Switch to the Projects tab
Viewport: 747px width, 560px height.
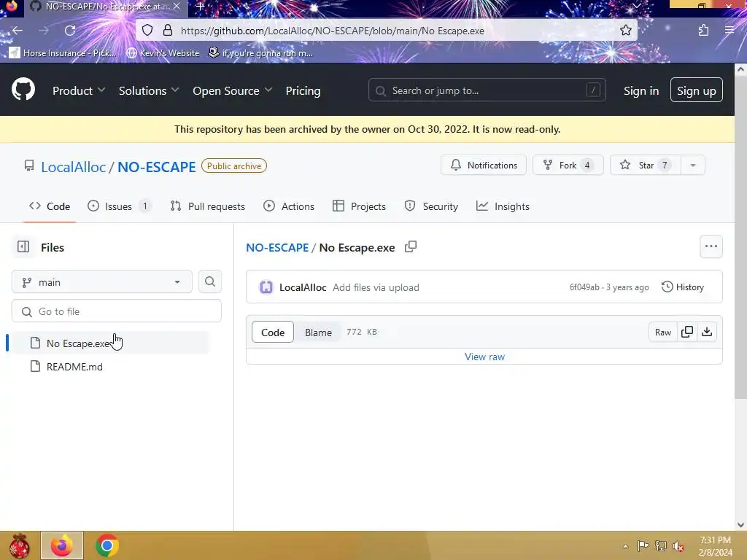point(359,206)
